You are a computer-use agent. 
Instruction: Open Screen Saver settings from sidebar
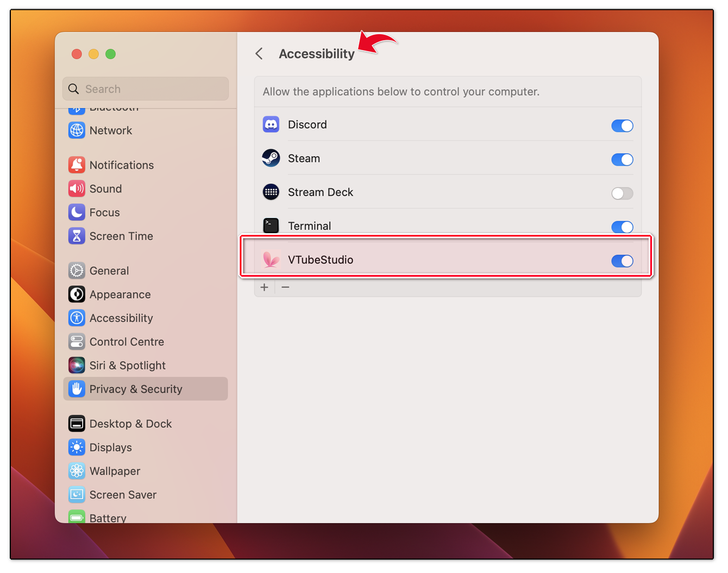[x=145, y=495]
